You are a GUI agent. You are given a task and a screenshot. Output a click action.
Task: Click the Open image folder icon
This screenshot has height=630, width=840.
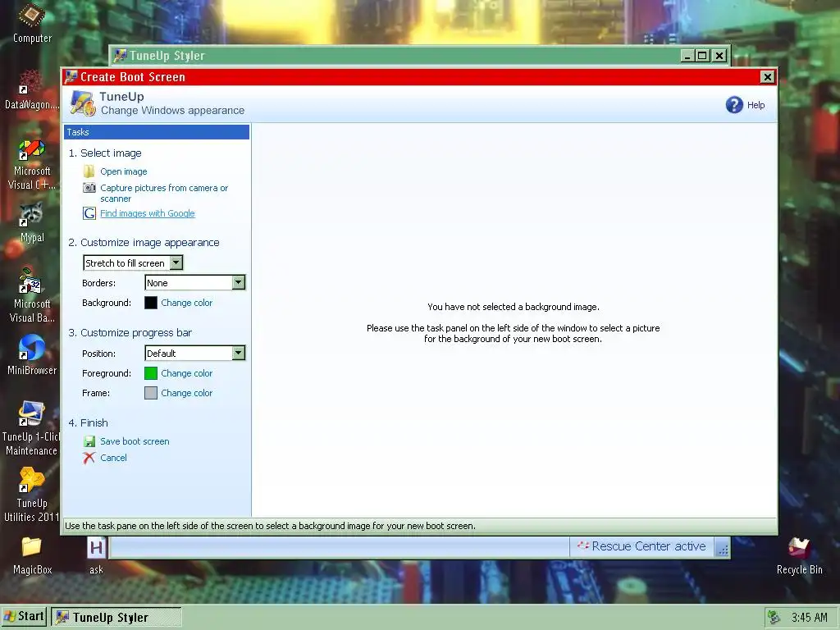tap(89, 171)
